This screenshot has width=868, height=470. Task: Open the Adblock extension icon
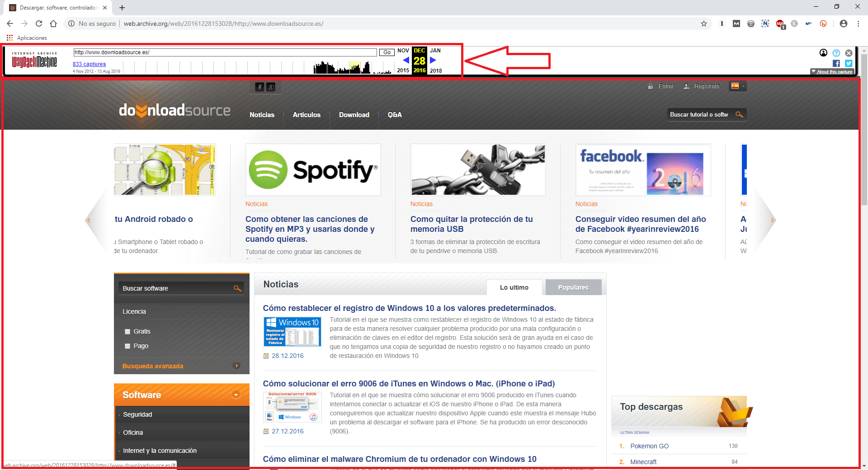tap(780, 23)
